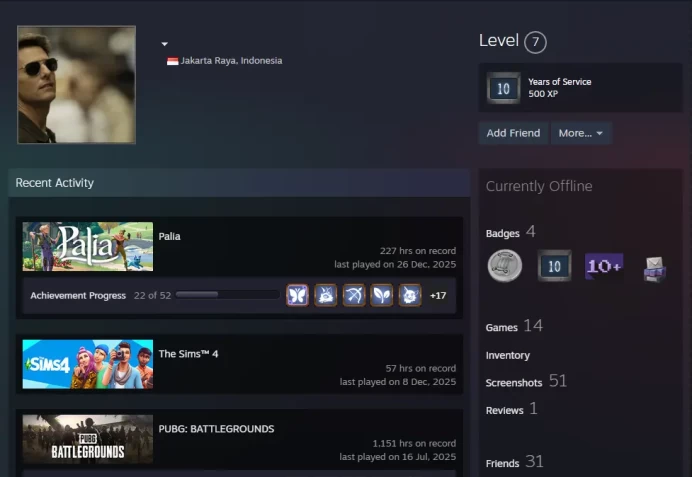Viewport: 692px width, 477px height.
Task: Click the level 7 circle badge
Action: [x=535, y=42]
